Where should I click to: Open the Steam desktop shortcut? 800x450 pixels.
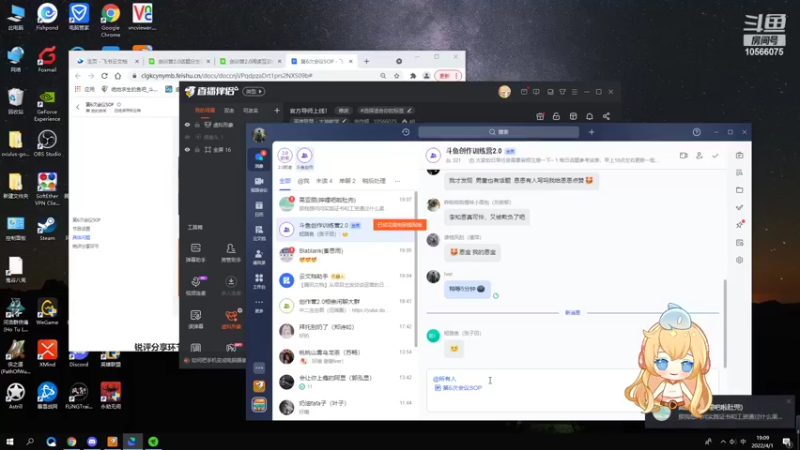point(47,228)
